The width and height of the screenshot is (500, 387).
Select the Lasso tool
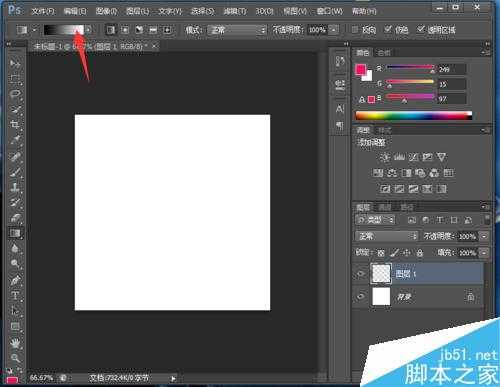(15, 94)
